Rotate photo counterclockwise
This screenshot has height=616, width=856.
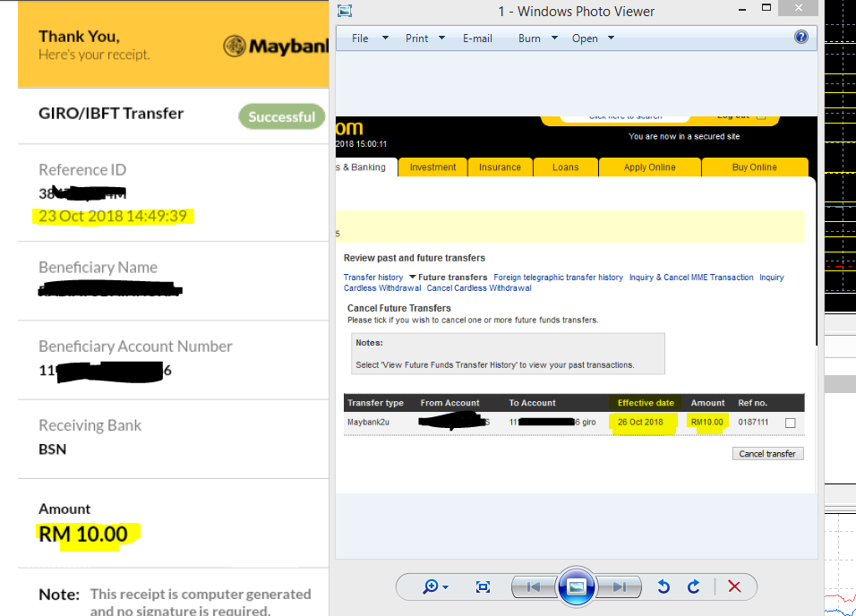click(663, 587)
